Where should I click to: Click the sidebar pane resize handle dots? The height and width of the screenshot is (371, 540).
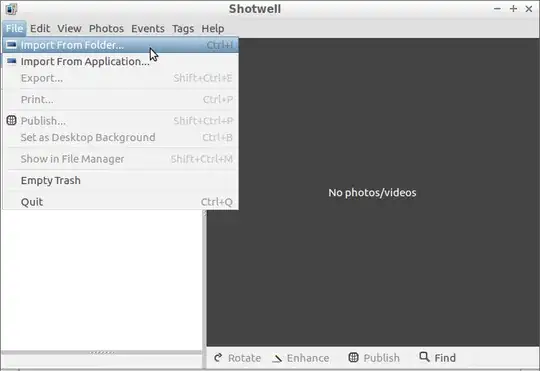[x=102, y=352]
